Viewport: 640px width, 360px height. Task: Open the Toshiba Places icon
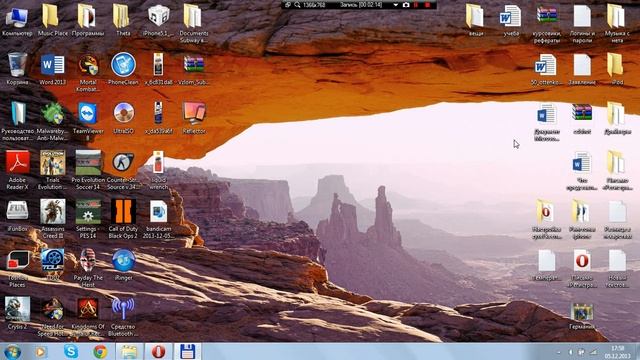pos(17,268)
